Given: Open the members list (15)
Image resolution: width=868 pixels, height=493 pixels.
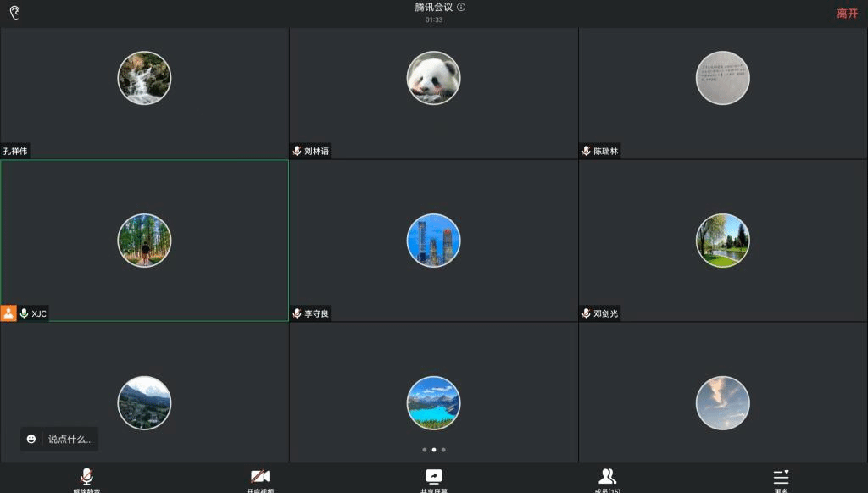Looking at the screenshot, I should tap(607, 478).
